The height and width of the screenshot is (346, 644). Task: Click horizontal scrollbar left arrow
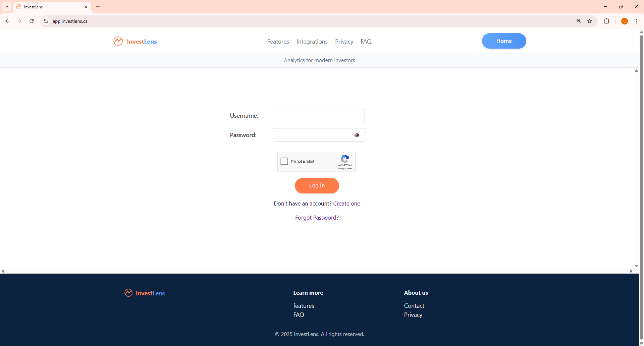[3, 271]
